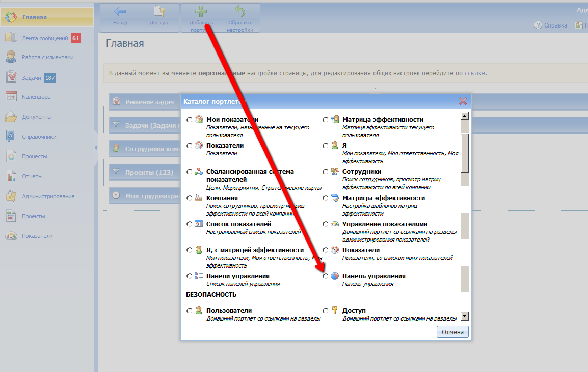The width and height of the screenshot is (588, 372).
Task: Click the Справка help icon
Action: click(x=538, y=25)
